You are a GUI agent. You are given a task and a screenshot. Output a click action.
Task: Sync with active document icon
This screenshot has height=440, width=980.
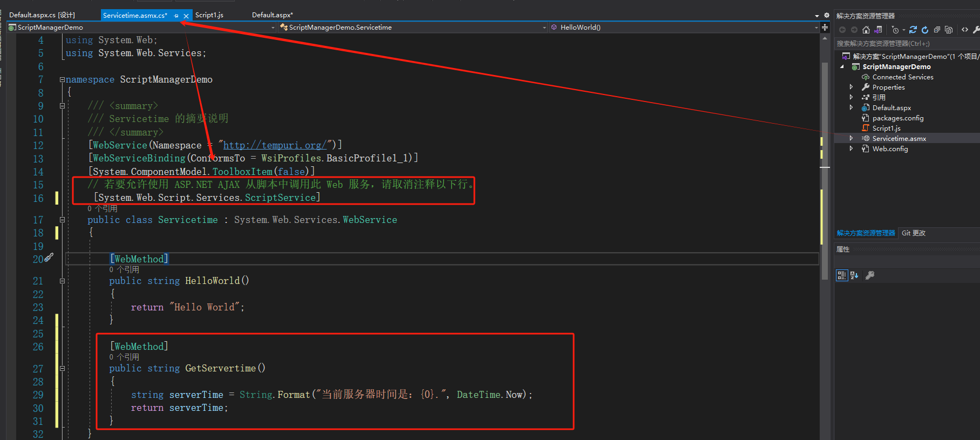[x=913, y=30]
